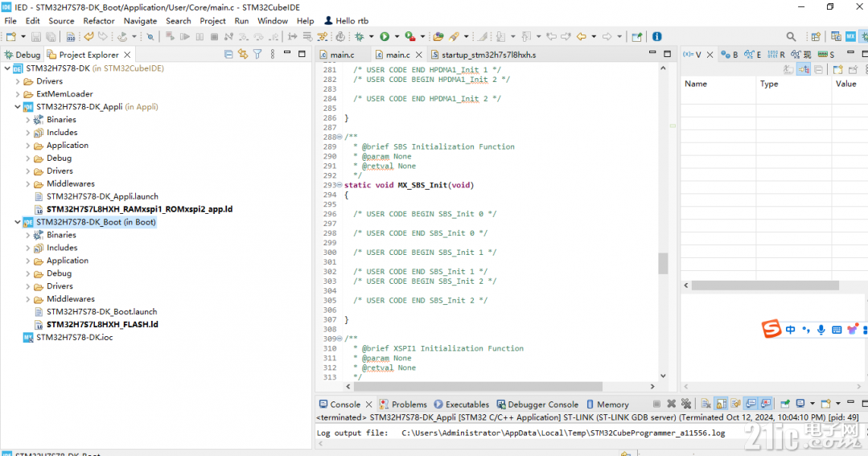Open the Debug button dropdown arrow

pos(371,37)
